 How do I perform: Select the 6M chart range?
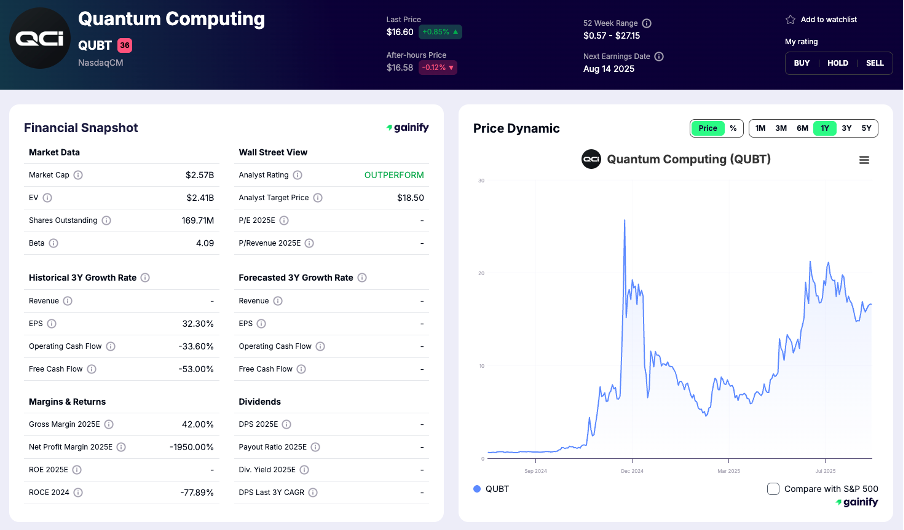[x=803, y=128]
